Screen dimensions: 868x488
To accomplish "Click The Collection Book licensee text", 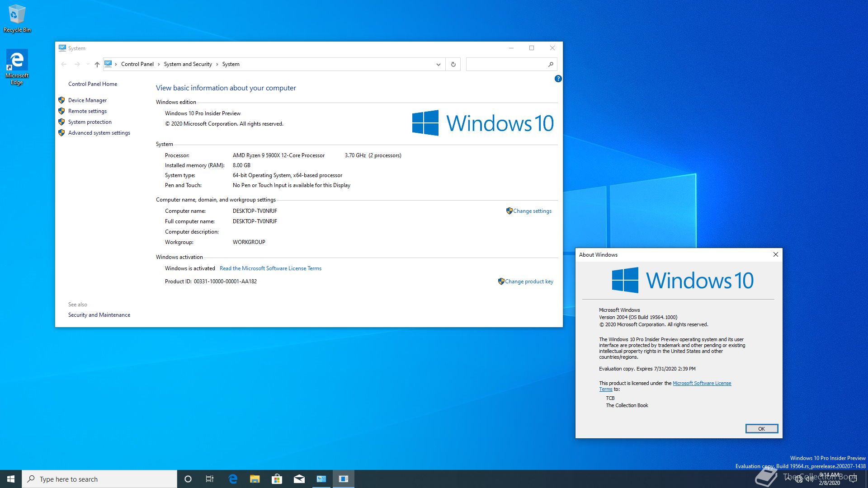I will (627, 405).
